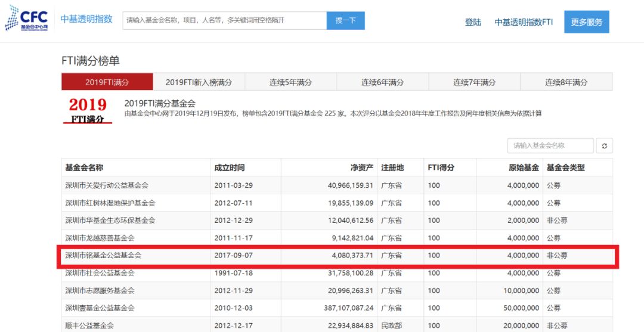Focus the main foundation search box
Image resolution: width=644 pixels, height=332 pixels.
point(225,20)
